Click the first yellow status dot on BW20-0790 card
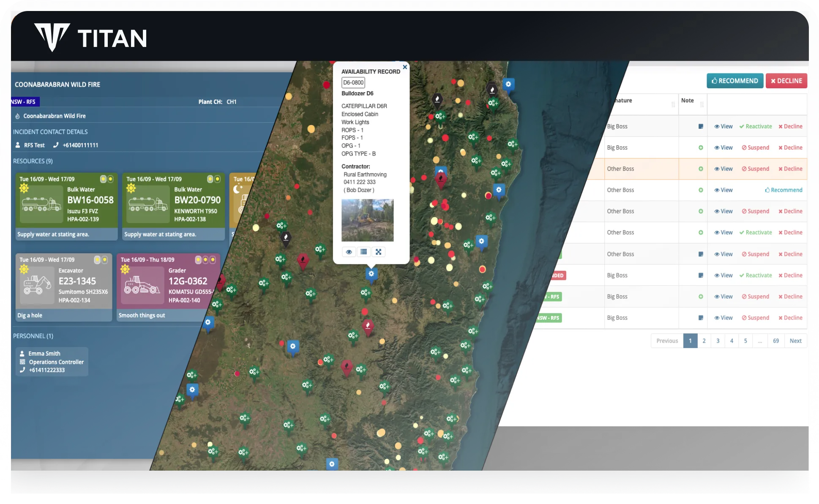819x504 pixels. click(210, 179)
